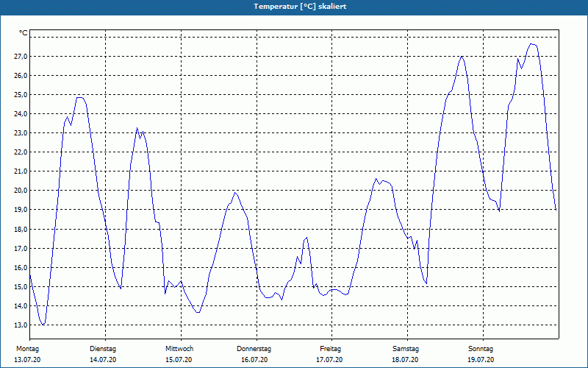Select the Samstag day label
This screenshot has height=368, width=588.
pos(406,349)
